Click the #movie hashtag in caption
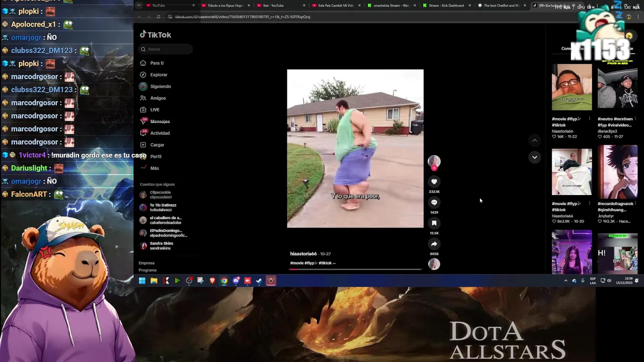The height and width of the screenshot is (362, 644). (296, 263)
